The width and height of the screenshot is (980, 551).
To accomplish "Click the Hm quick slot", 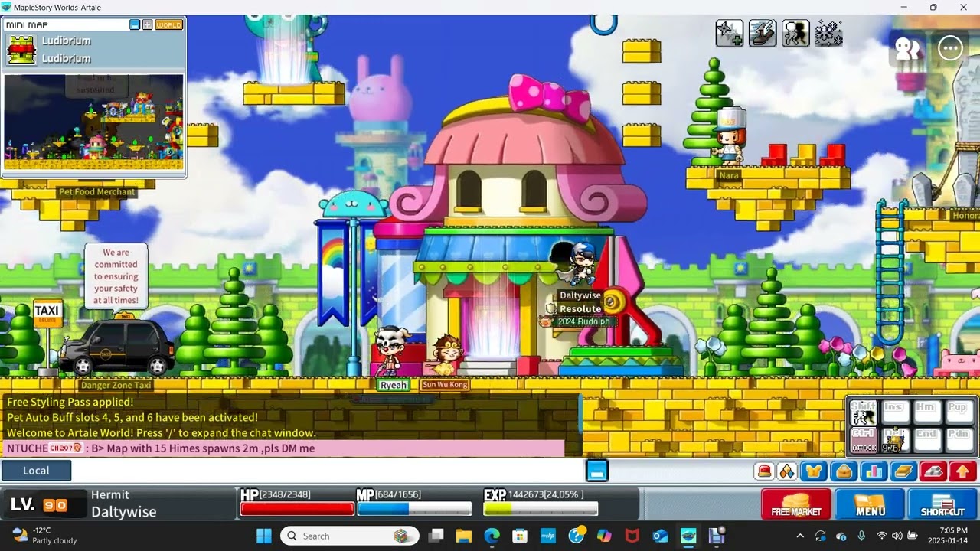I will [926, 413].
